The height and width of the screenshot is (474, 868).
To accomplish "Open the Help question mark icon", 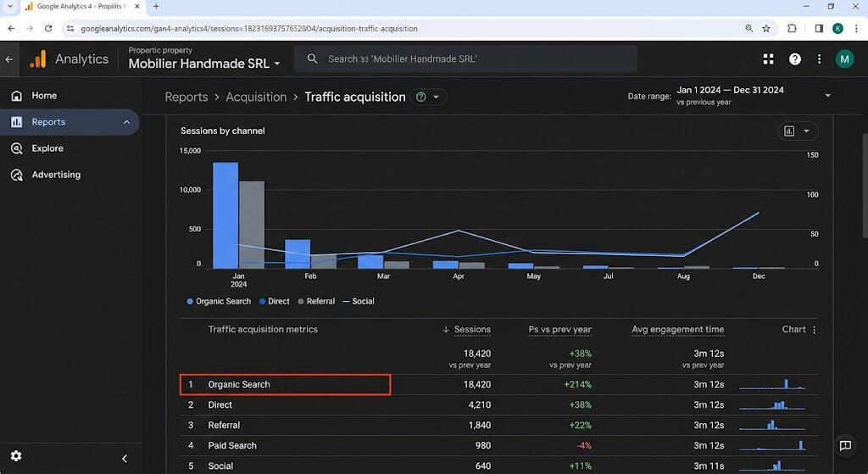I will (x=795, y=59).
